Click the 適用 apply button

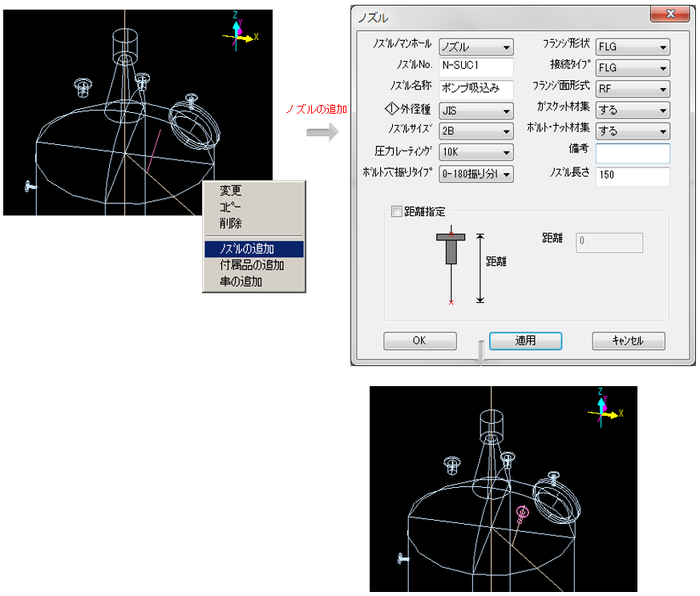525,340
